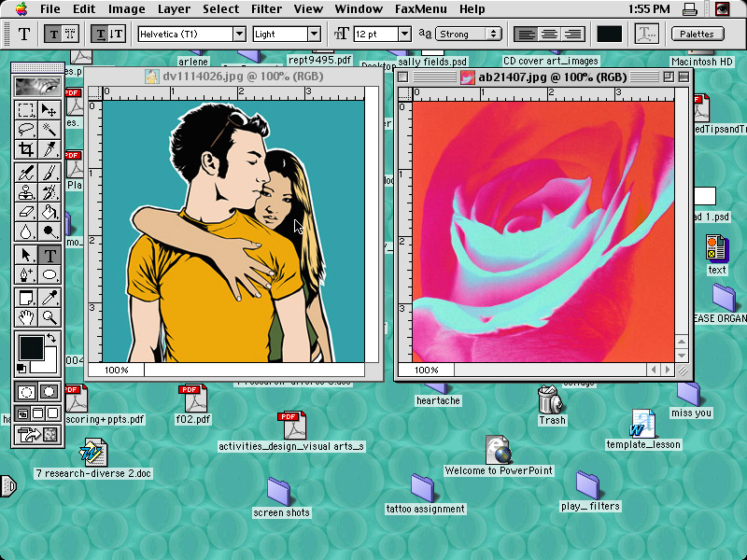Center align the text
The image size is (747, 560).
pos(549,35)
